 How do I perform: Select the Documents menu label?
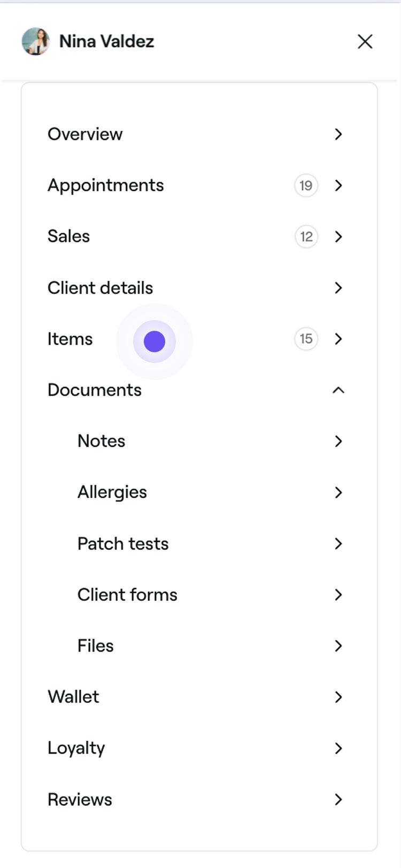(95, 390)
